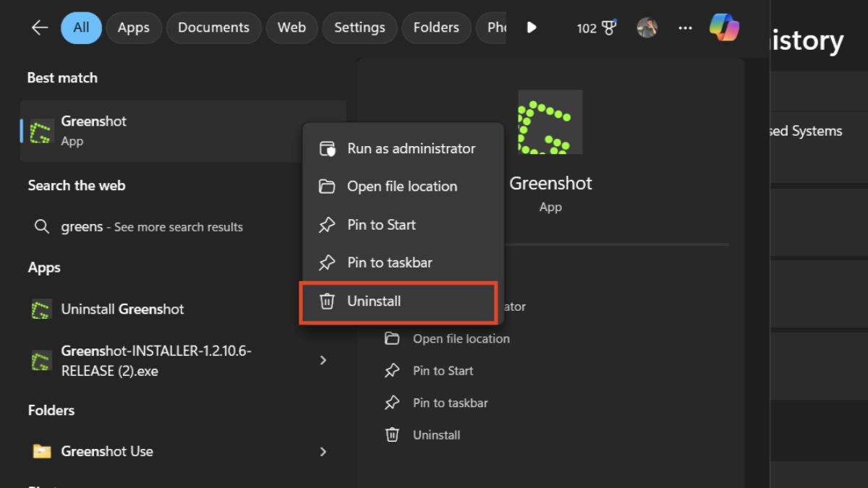The image size is (868, 488).
Task: Click the Search the web heading
Action: coord(77,185)
